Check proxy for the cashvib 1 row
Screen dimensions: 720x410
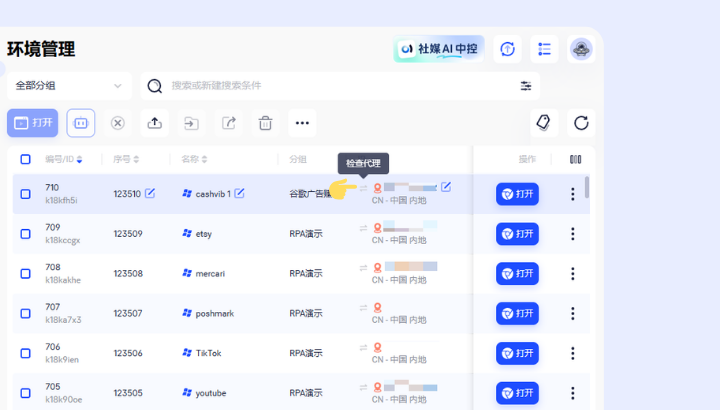(x=363, y=188)
